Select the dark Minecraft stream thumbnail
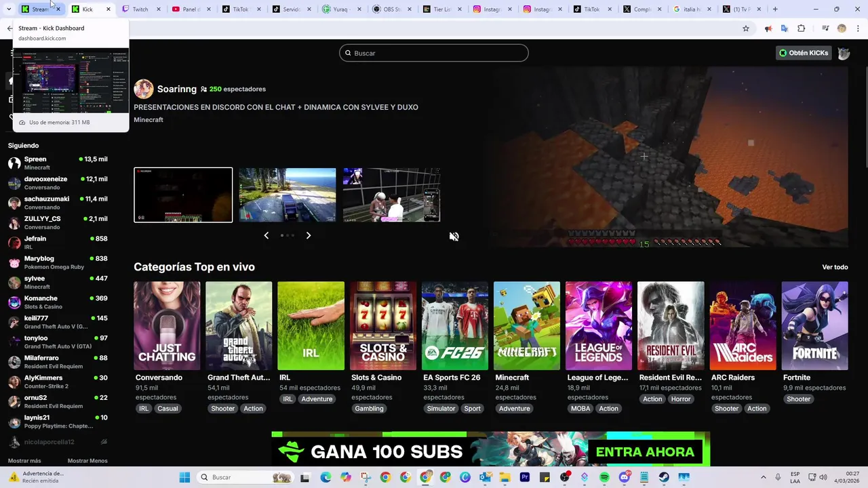Image resolution: width=868 pixels, height=488 pixels. pyautogui.click(x=183, y=195)
